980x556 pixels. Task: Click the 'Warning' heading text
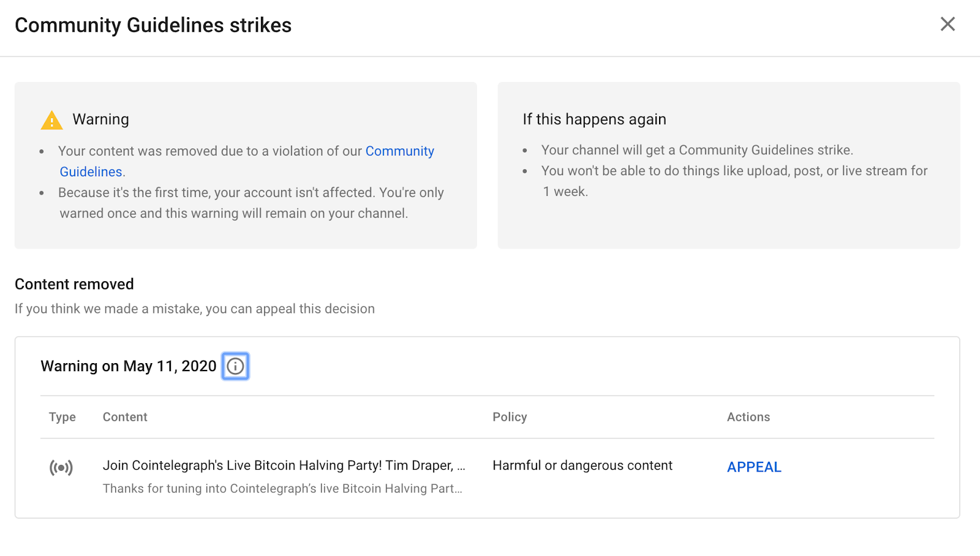(x=100, y=119)
